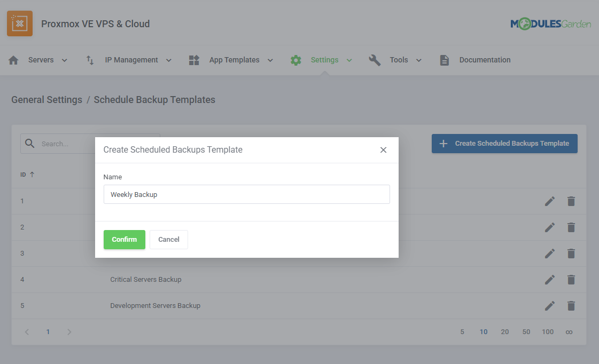The image size is (599, 364).
Task: Click the App Templates widgets icon
Action: click(x=194, y=60)
